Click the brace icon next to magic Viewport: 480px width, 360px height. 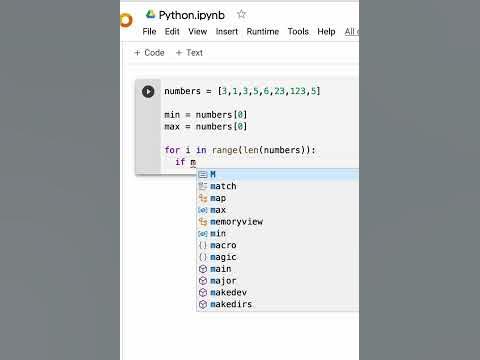coord(203,257)
